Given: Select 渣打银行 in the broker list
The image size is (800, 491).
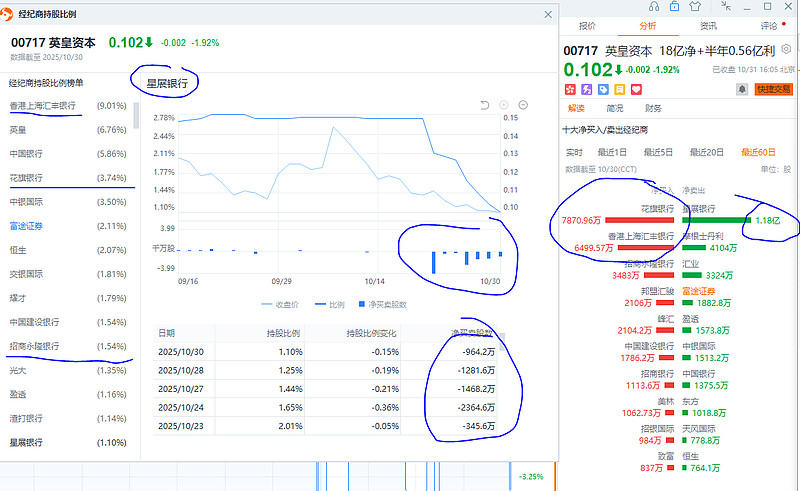Looking at the screenshot, I should (68, 419).
